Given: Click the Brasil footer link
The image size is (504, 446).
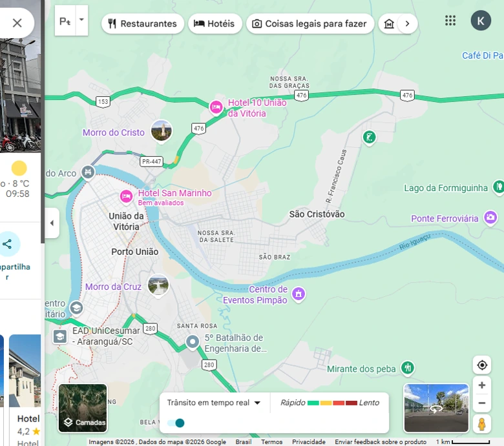Looking at the screenshot, I should pos(244,442).
